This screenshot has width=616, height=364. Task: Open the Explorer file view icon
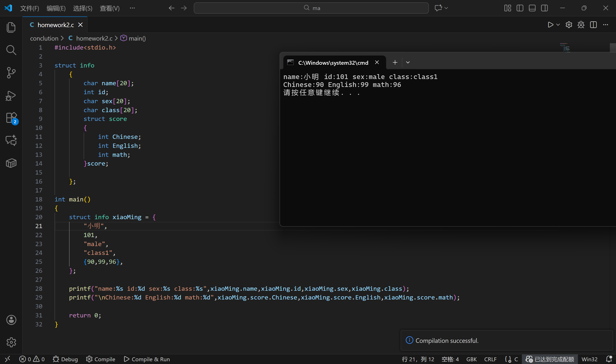tap(11, 27)
